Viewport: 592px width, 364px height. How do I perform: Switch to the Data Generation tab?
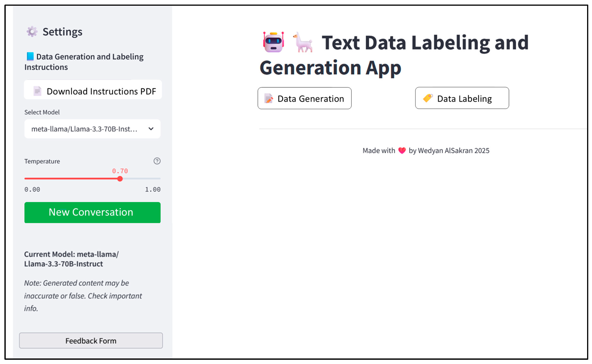(x=304, y=98)
